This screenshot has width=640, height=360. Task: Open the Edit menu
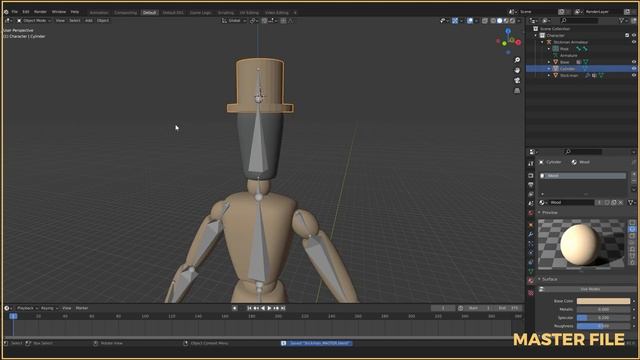pyautogui.click(x=26, y=12)
